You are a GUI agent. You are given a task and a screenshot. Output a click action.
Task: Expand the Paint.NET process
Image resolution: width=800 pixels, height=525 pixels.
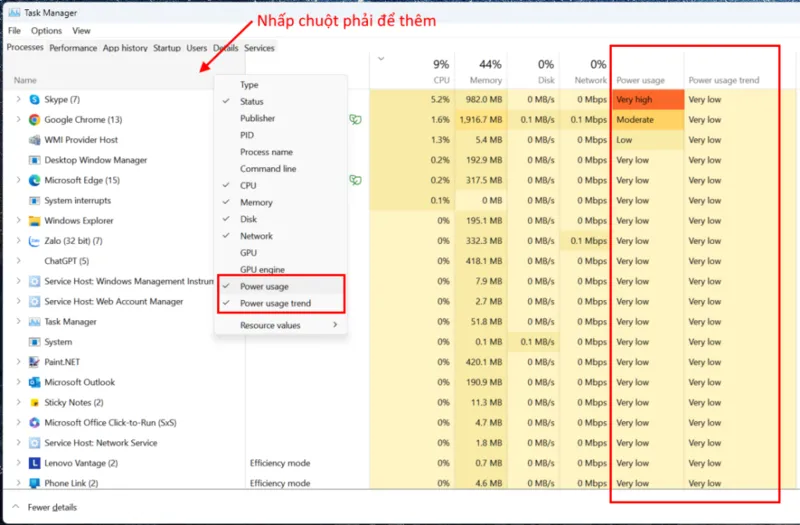tap(18, 362)
